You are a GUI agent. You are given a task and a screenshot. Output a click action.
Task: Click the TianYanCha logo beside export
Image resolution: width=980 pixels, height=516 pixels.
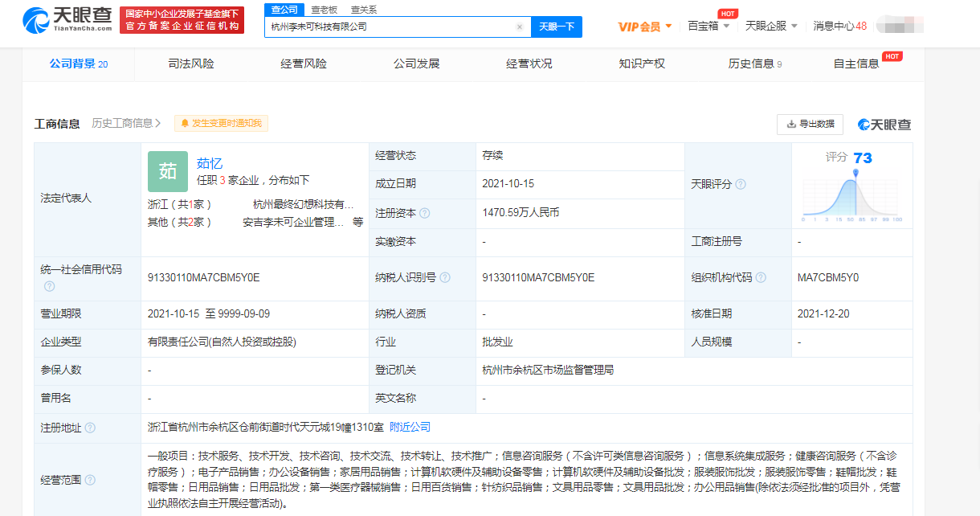pyautogui.click(x=884, y=124)
